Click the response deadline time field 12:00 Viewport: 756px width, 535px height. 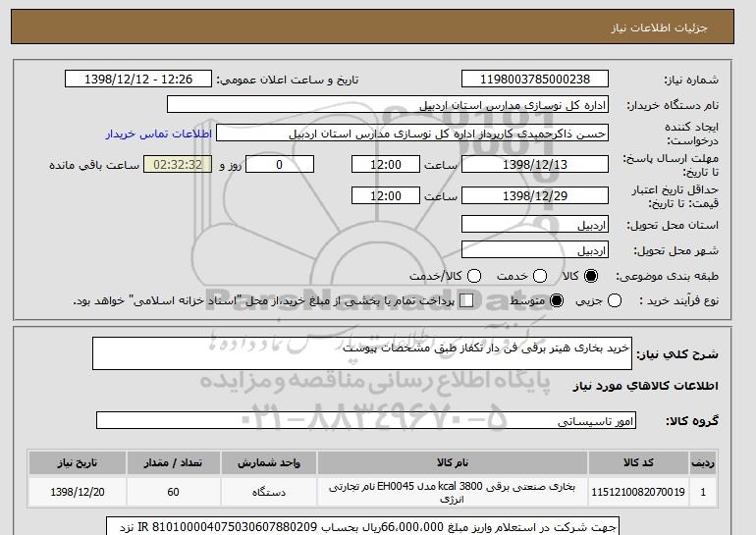click(386, 164)
